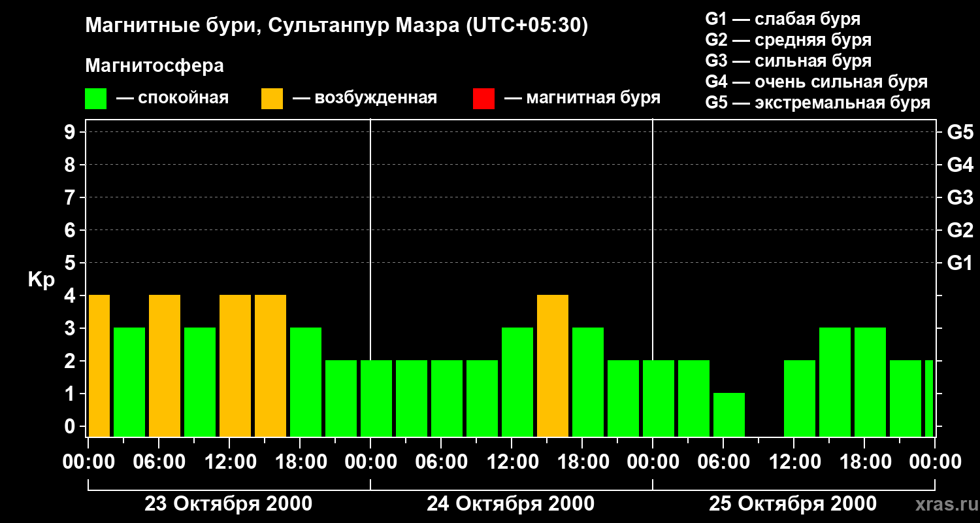Select the Kp 1 bar on 25 Октября

[729, 415]
